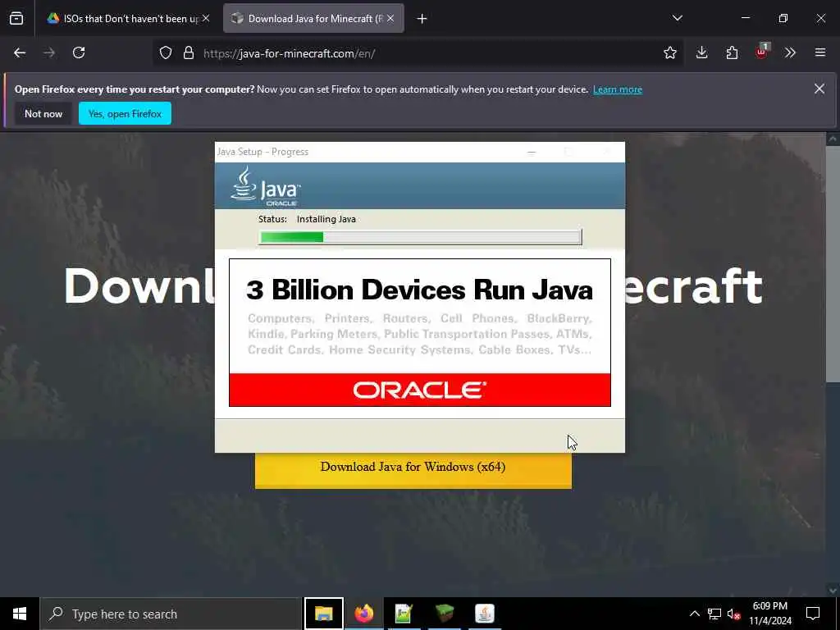840x630 pixels.
Task: Click the java-for-minecraft.com address bar
Action: pos(418,53)
